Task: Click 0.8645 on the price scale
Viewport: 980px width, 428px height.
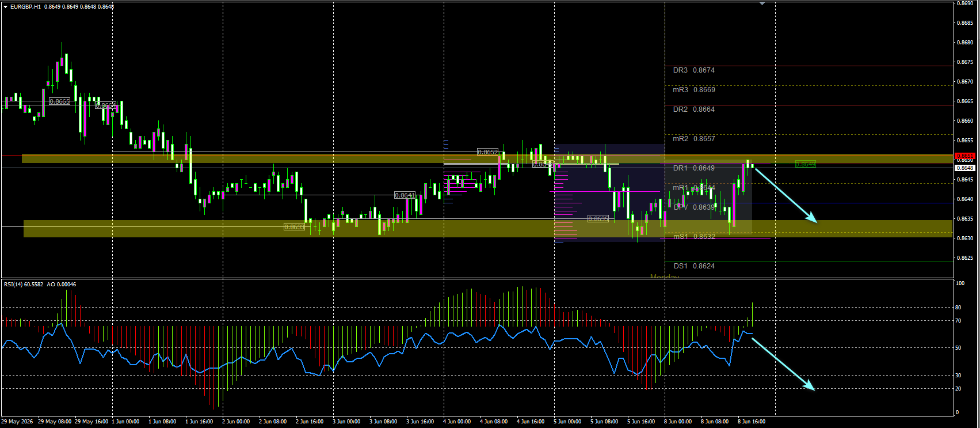Action: pos(965,180)
